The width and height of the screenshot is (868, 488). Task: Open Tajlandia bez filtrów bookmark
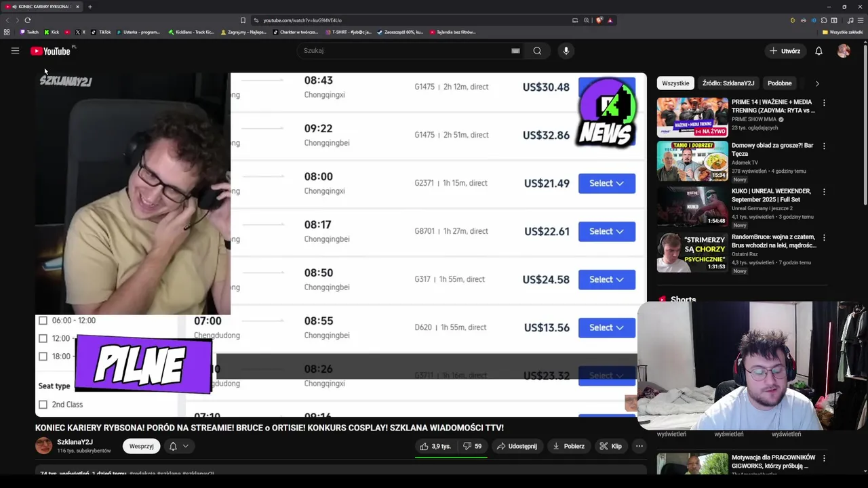point(452,32)
